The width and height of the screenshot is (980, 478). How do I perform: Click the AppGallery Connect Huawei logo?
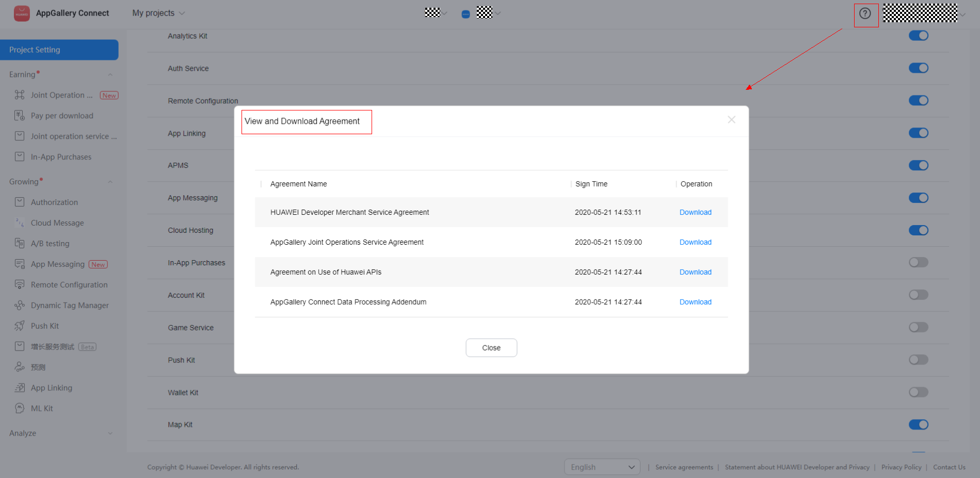(22, 13)
